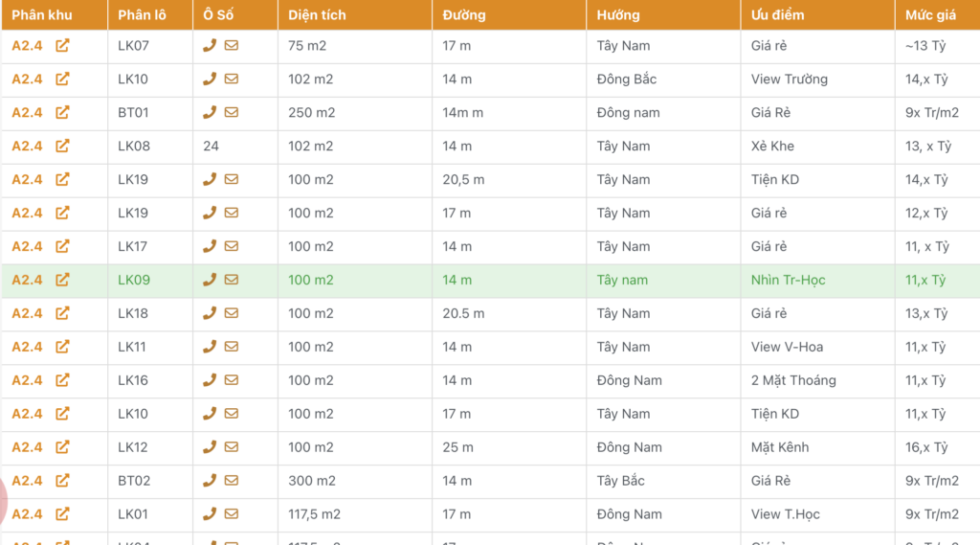Click the envelope icon in the LK11 row

click(x=232, y=347)
